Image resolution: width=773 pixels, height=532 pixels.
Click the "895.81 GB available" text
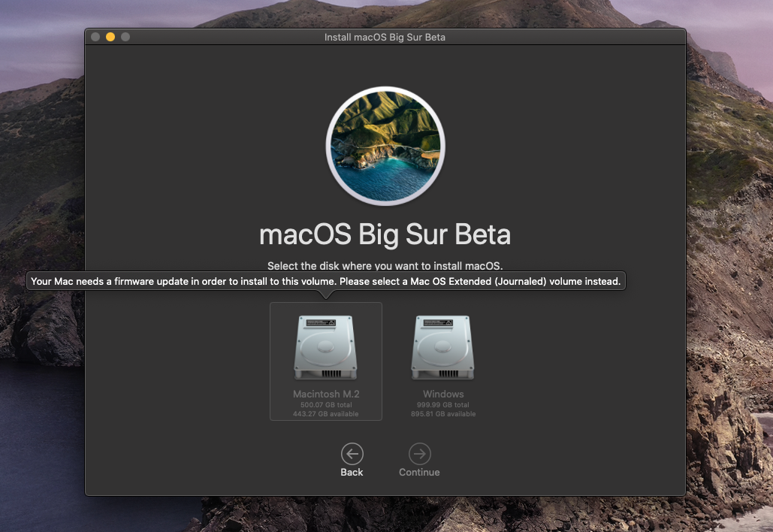[x=443, y=414]
